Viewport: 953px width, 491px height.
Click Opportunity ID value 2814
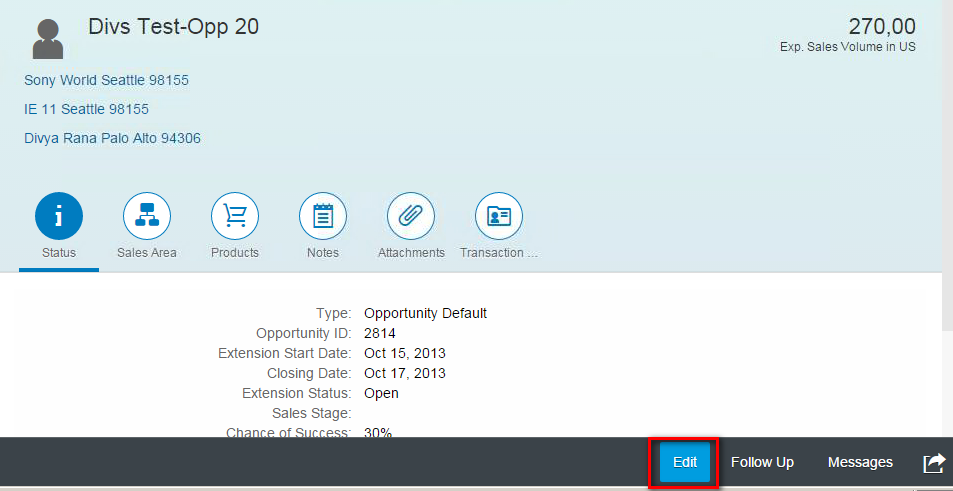[x=380, y=334]
